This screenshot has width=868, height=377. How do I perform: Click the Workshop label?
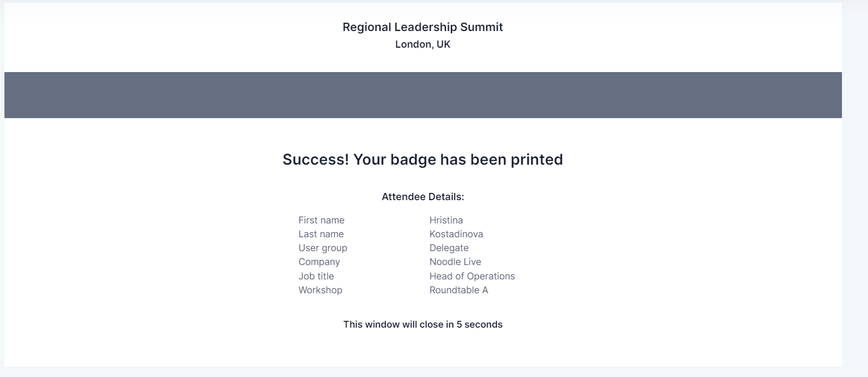pos(320,290)
